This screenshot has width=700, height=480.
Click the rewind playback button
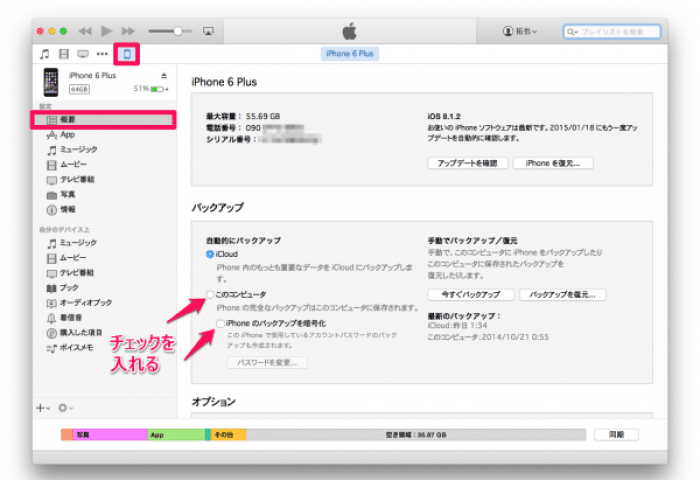[x=85, y=31]
